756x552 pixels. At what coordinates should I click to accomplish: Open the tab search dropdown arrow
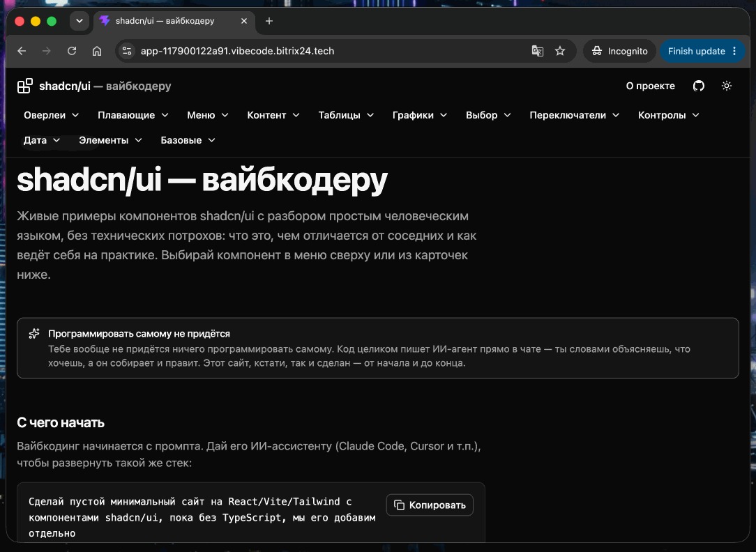click(x=80, y=21)
